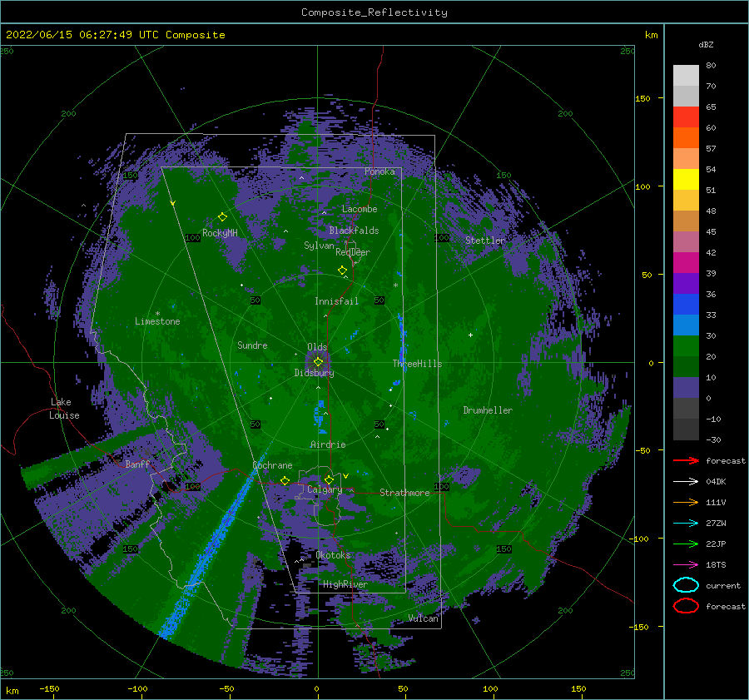Select the orange 111V arrow legend icon

click(686, 502)
